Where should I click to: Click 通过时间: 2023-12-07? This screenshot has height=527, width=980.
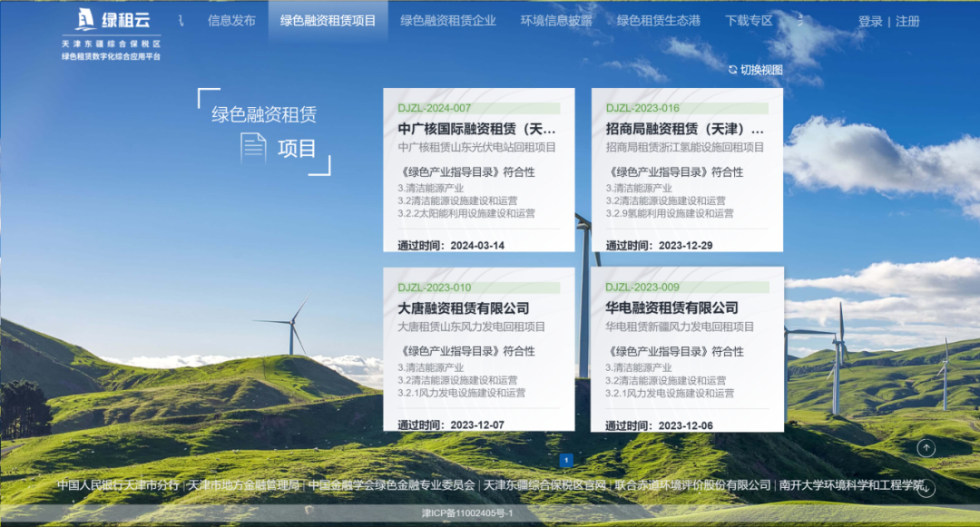(x=451, y=425)
